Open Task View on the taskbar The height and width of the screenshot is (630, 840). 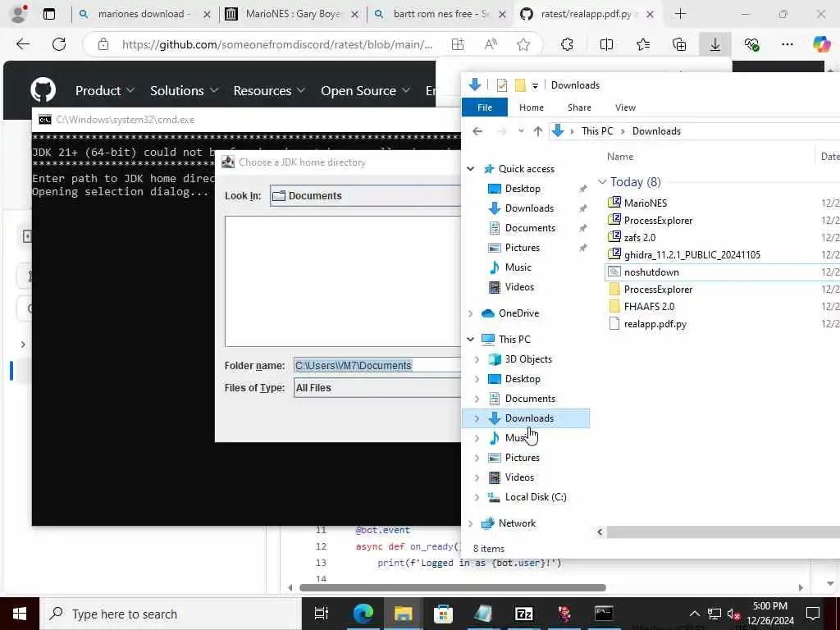point(321,614)
